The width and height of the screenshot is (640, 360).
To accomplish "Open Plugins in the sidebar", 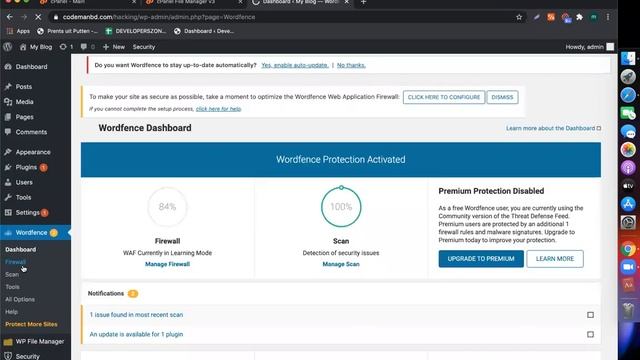I will pos(26,167).
